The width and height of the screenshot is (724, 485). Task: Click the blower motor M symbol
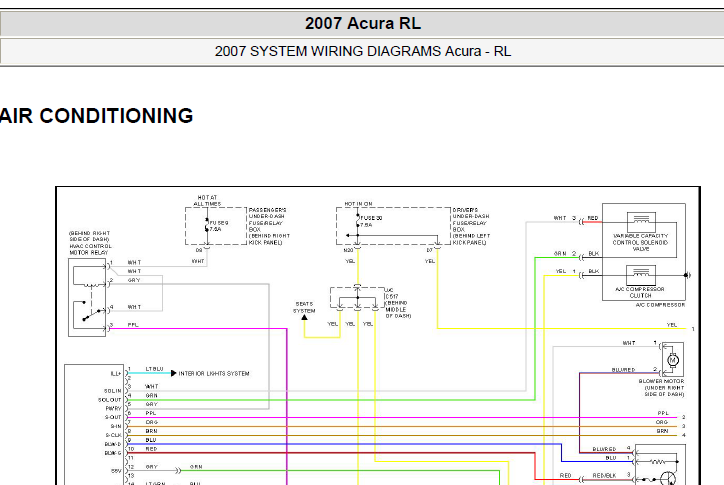[673, 360]
